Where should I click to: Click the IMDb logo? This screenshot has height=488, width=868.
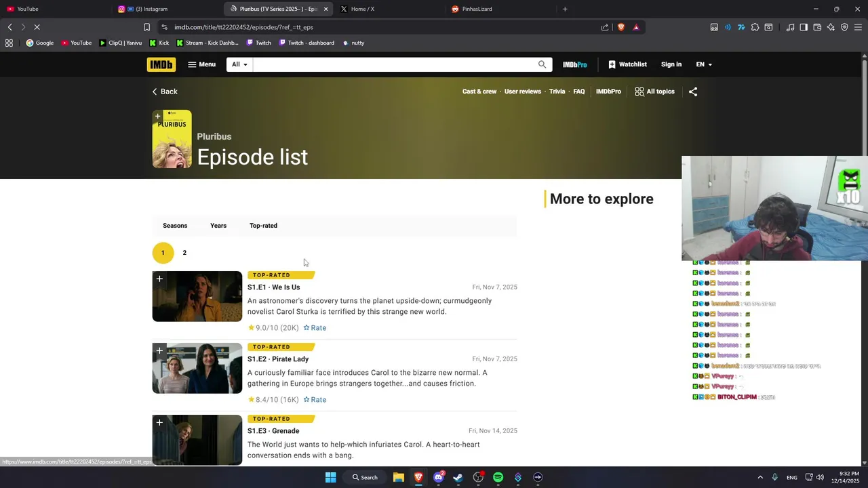[161, 64]
